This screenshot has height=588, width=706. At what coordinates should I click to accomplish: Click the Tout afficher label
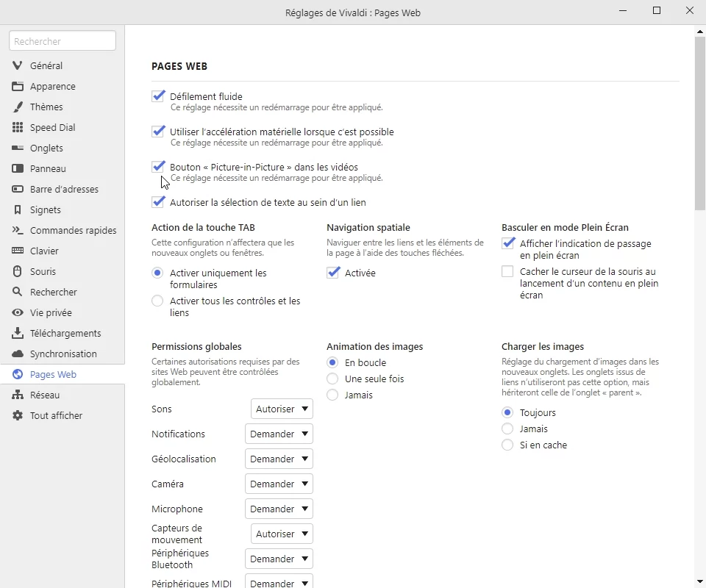tap(57, 416)
